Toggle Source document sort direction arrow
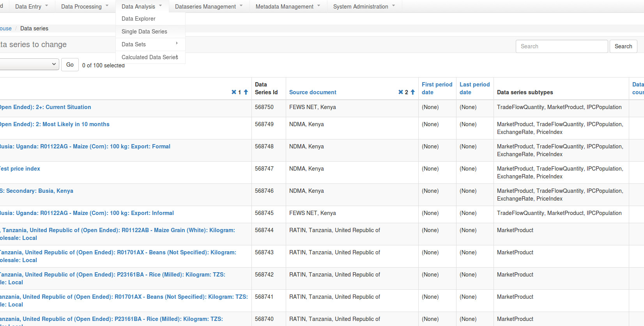 413,92
